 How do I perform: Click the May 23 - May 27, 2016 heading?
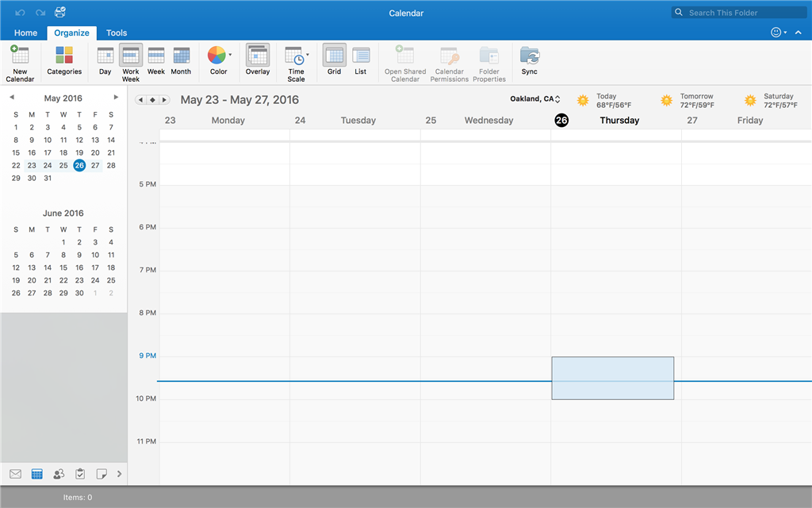[239, 100]
